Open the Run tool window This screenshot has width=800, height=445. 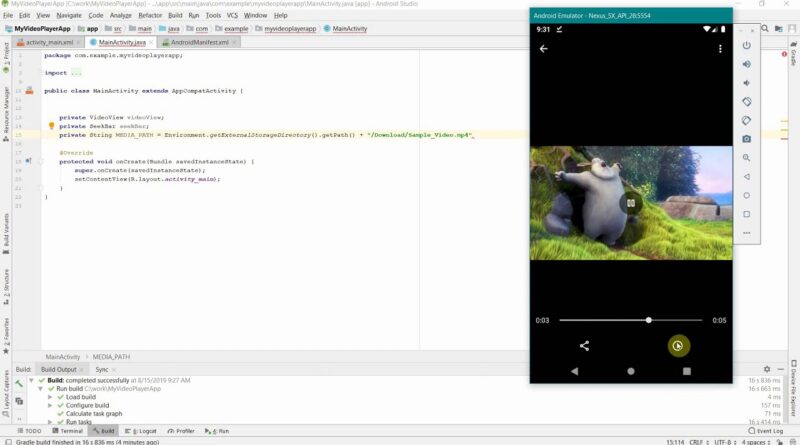pos(217,431)
